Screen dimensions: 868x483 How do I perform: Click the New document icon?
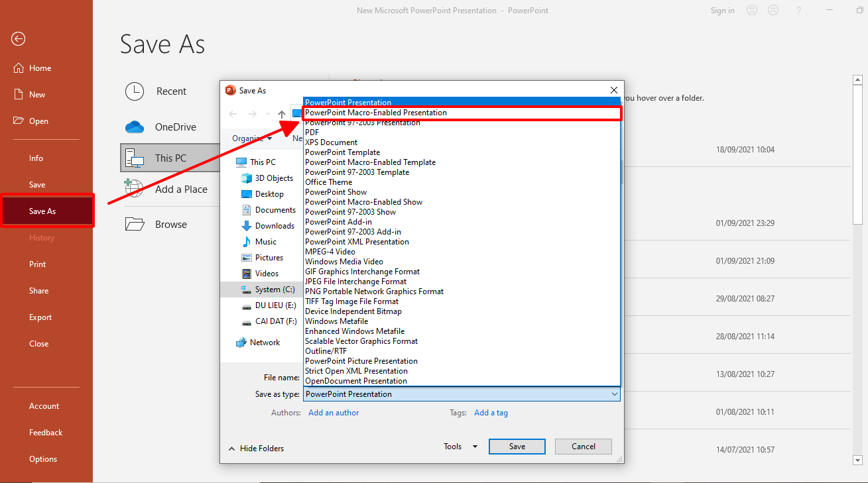(x=18, y=95)
